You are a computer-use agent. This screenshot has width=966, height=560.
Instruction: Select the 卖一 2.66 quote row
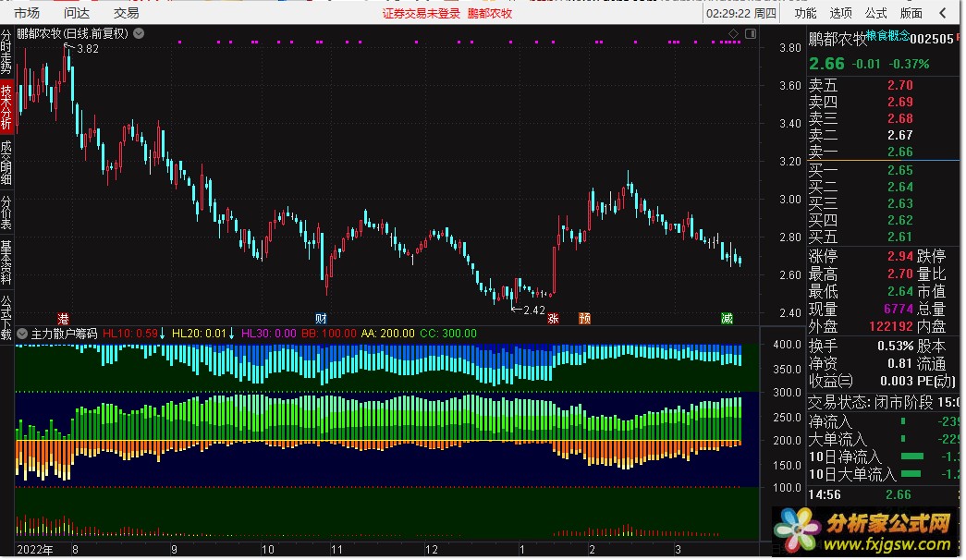tap(885, 152)
